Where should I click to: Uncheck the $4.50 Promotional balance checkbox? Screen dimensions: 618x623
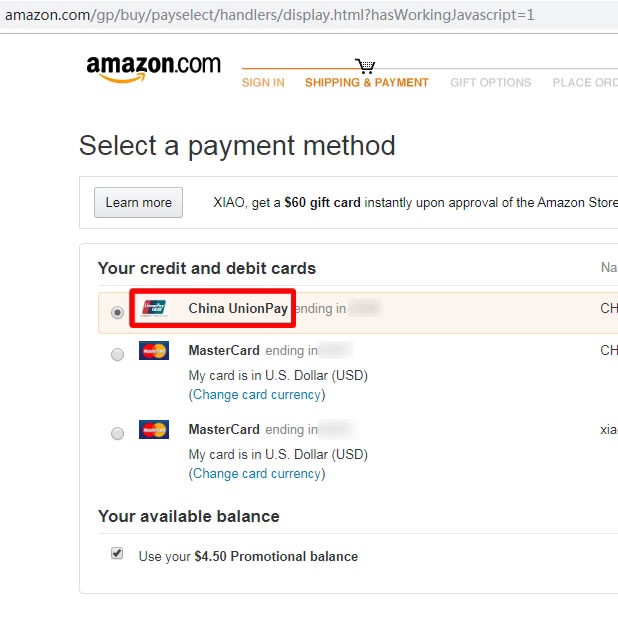coord(118,553)
